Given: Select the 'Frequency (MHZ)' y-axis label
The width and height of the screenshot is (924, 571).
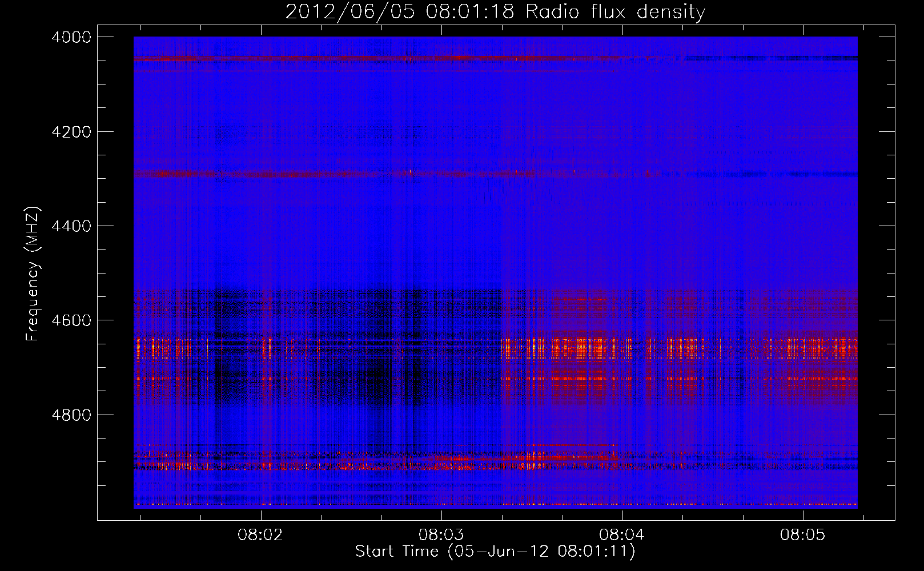Looking at the screenshot, I should click(x=33, y=274).
